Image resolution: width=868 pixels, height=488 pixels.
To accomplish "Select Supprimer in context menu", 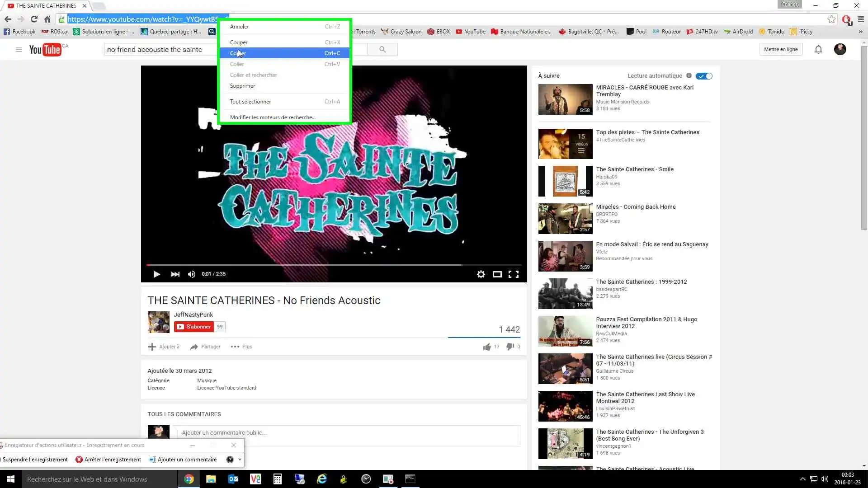I will click(285, 86).
